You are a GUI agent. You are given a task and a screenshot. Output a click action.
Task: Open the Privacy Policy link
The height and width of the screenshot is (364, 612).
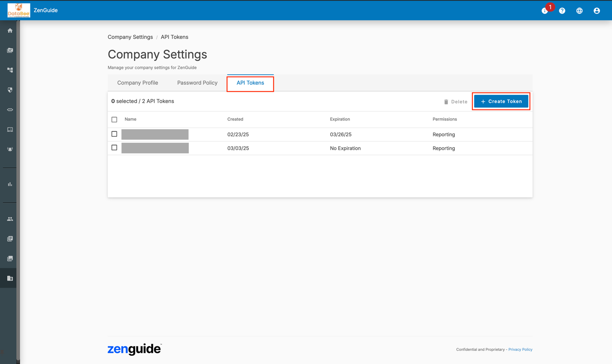coord(520,349)
